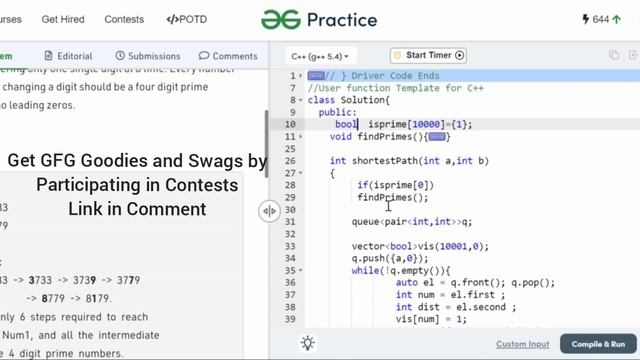Open the POTD page

187,19
